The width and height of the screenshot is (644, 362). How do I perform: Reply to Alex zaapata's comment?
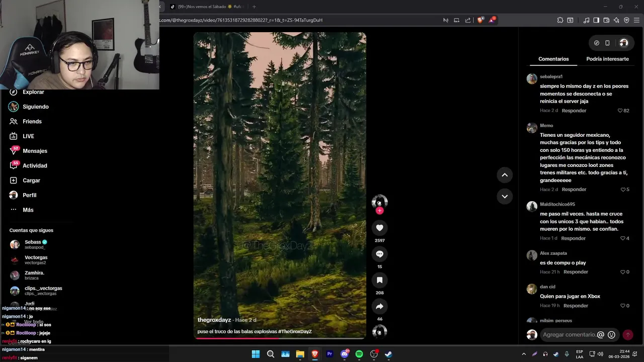(576, 272)
